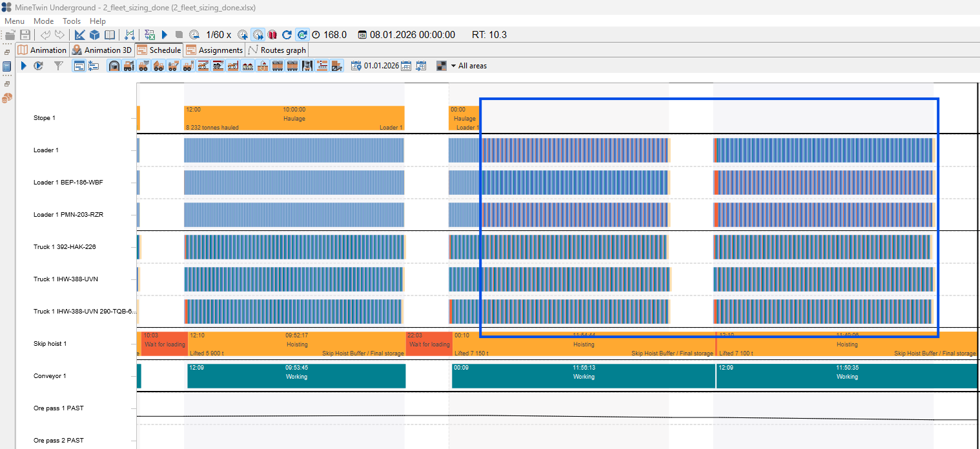Screen dimensions: 980x449
Task: Click the blue refresh arrow icon
Action: click(287, 35)
